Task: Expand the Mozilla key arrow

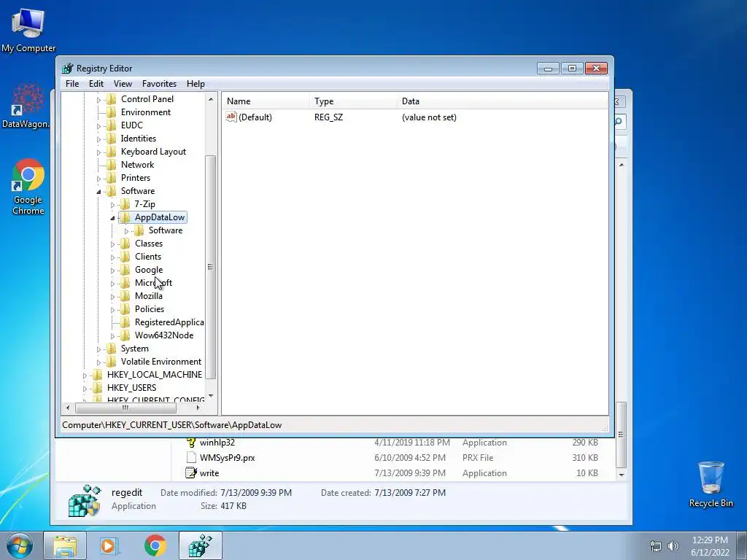Action: click(x=112, y=297)
